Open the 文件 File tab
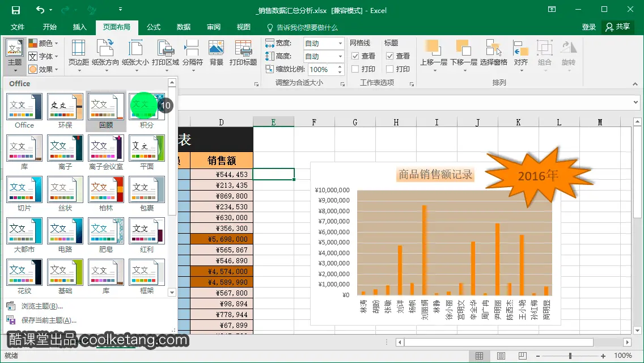644x363 pixels. coord(18,27)
